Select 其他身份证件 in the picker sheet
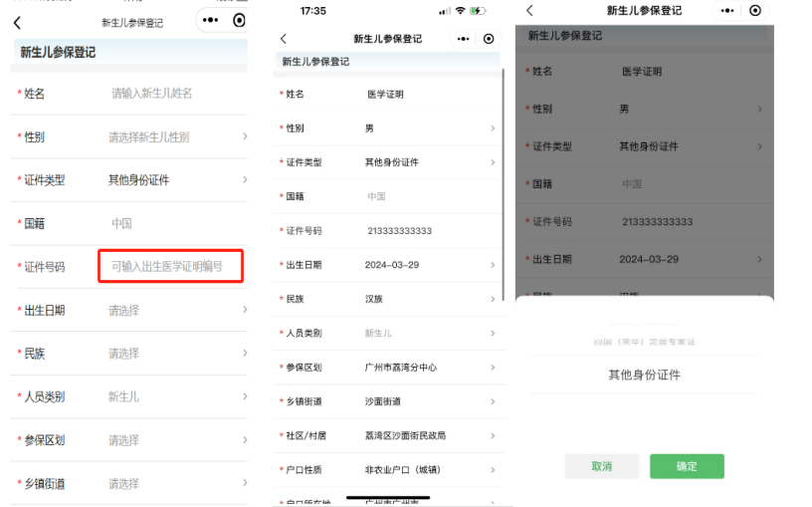This screenshot has width=812, height=507. point(644,375)
